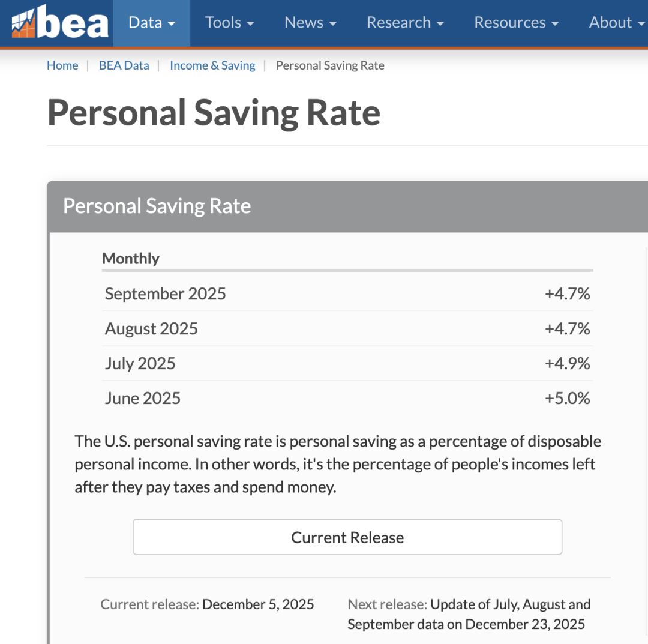Click the +5.0% value for June 2025
Screen dimensions: 648x644
point(567,398)
